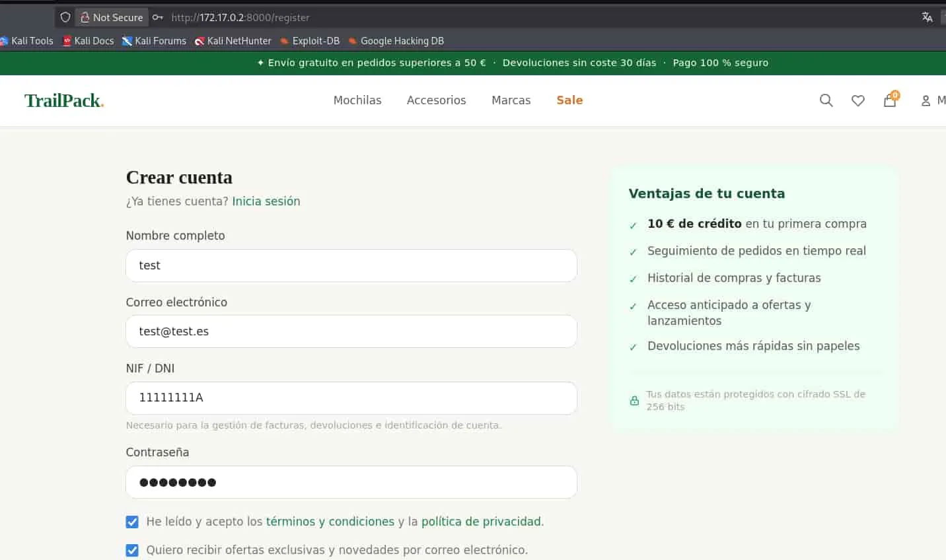Click the Ventajas de tu cuenta heading
Screen dimensions: 946x560
coord(707,193)
